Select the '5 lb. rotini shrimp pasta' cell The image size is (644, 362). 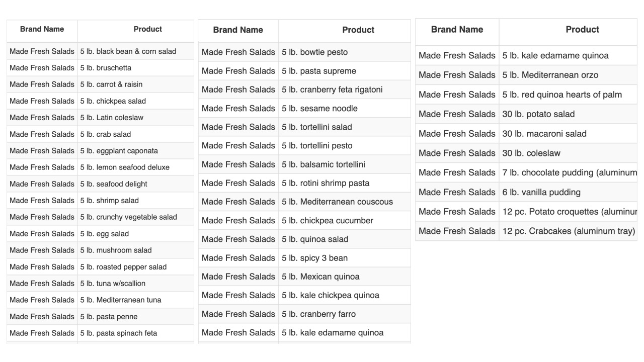(x=345, y=183)
